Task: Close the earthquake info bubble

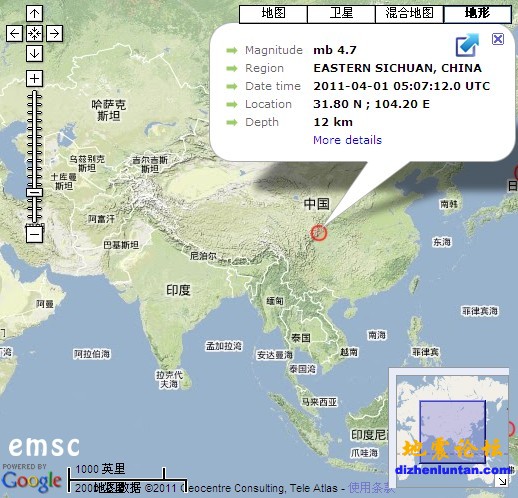Action: point(498,39)
